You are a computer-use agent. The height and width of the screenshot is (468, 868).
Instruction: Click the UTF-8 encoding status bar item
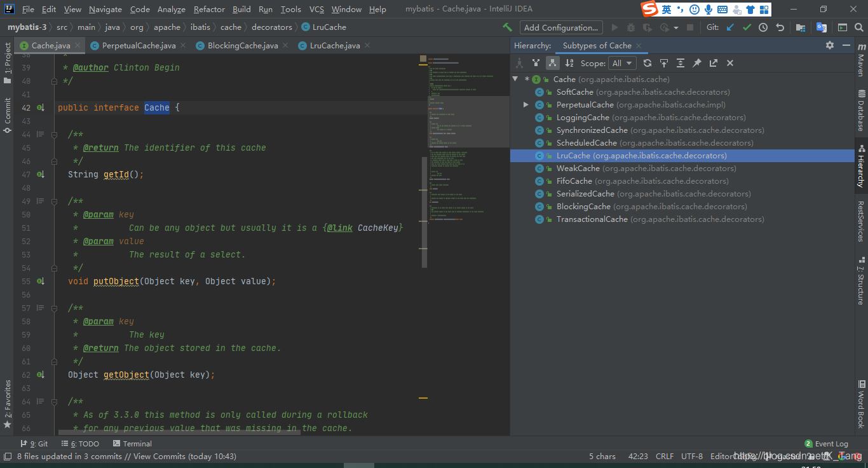coord(692,456)
